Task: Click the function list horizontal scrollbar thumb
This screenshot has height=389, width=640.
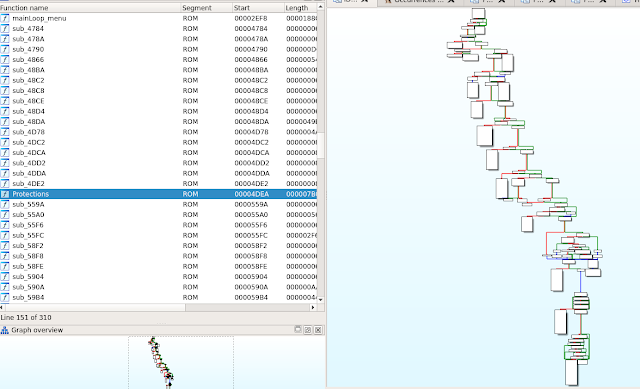Action: click(95, 307)
